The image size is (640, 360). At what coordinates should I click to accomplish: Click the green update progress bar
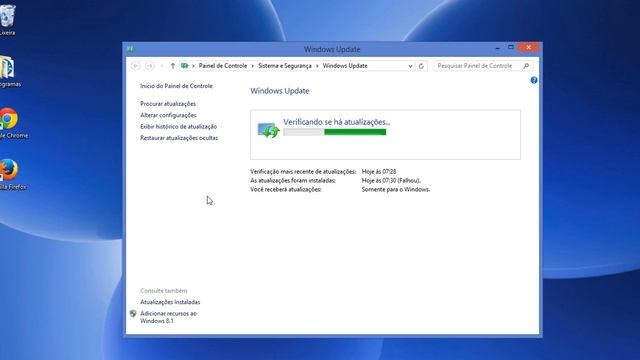coord(335,132)
